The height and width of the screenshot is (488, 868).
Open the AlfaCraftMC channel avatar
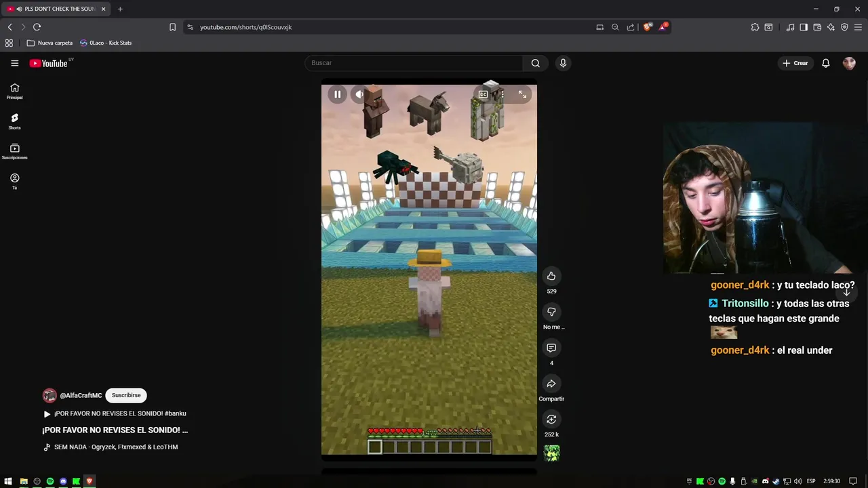tap(50, 396)
